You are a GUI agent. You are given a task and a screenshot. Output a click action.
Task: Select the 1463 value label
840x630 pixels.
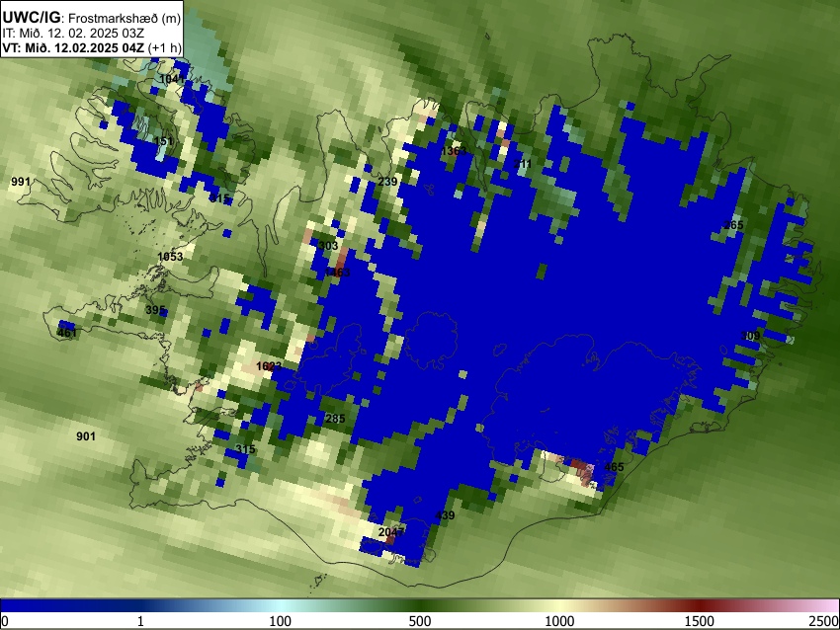338,273
